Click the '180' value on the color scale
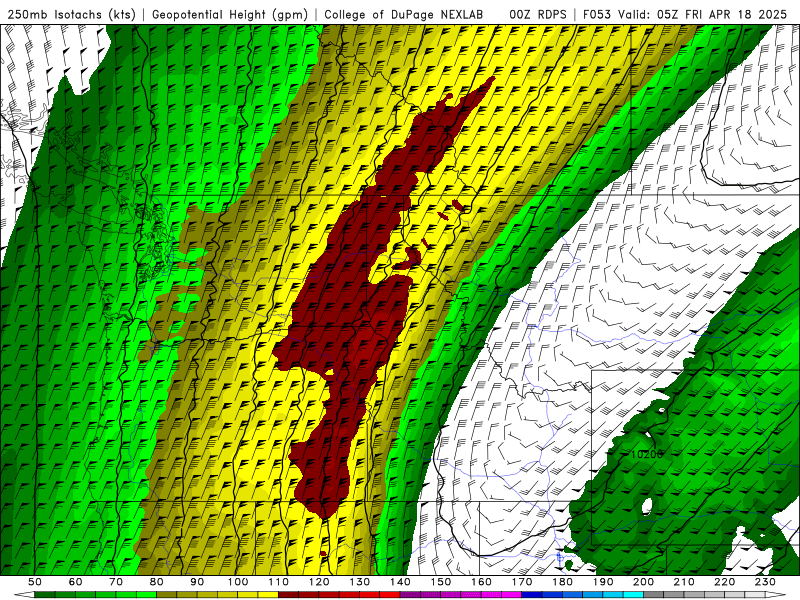The image size is (800, 600). 562,582
